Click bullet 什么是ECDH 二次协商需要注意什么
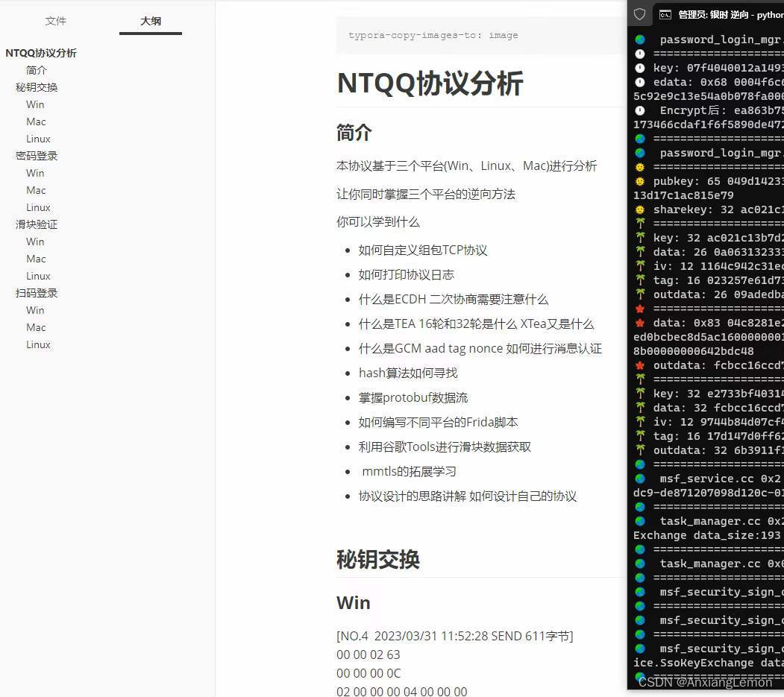784x697 pixels. point(454,299)
